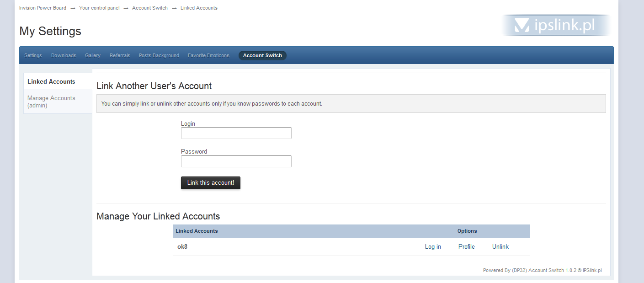
Task: Click the Login input field
Action: coord(236,133)
